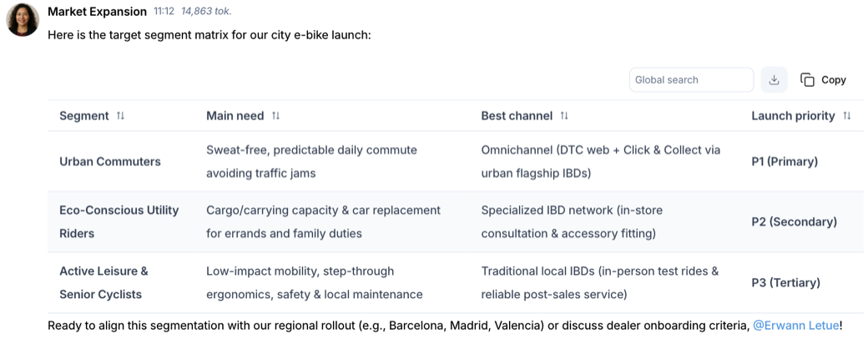
Task: Click the P2 (Secondary) cell
Action: tap(794, 221)
